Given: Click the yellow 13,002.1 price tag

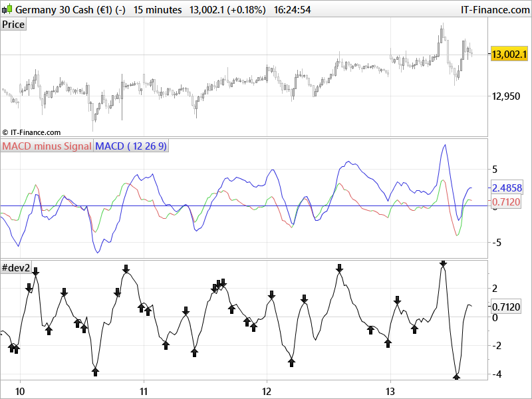Looking at the screenshot, I should (509, 55).
